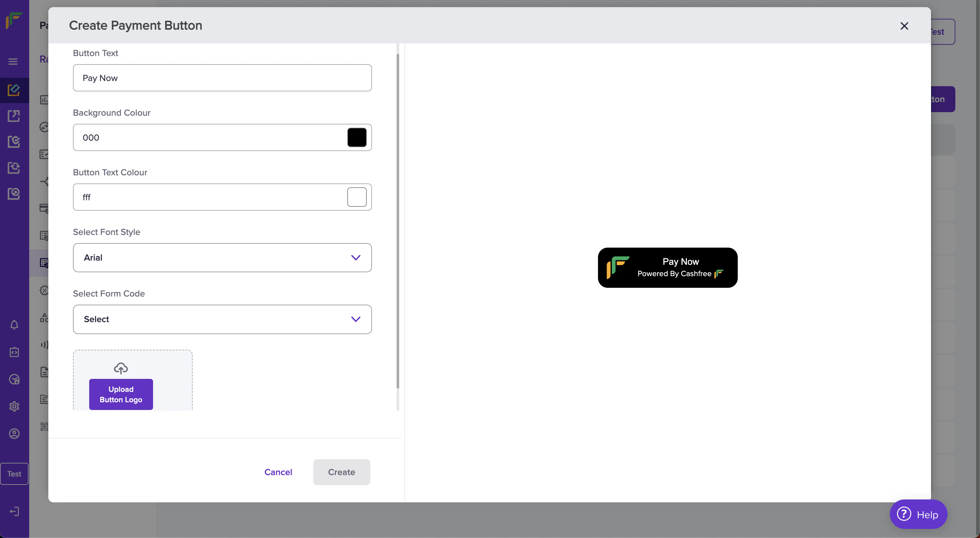This screenshot has height=538, width=980.
Task: Open the Select Form Code dropdown
Action: [222, 319]
